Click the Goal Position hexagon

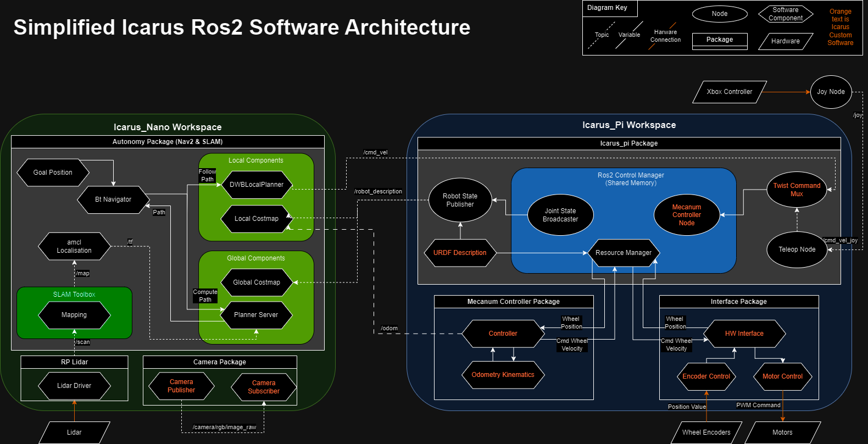pos(53,173)
